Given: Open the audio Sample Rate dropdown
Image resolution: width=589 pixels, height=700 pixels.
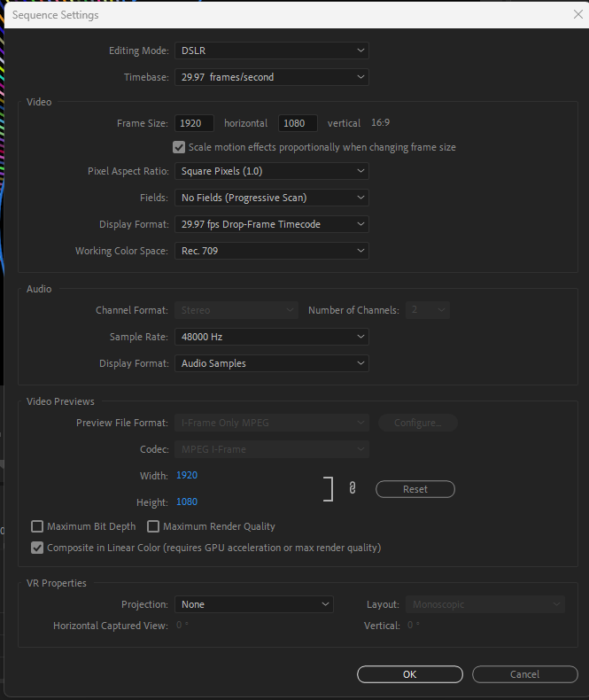Looking at the screenshot, I should 271,337.
